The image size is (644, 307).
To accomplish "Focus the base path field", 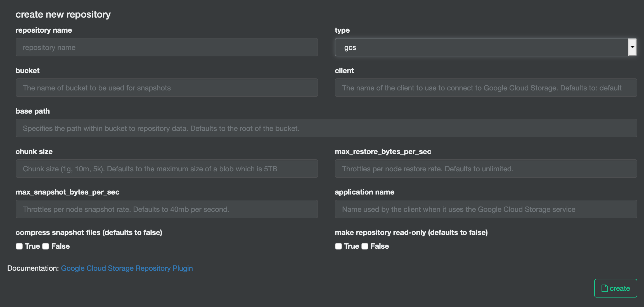I will (326, 128).
